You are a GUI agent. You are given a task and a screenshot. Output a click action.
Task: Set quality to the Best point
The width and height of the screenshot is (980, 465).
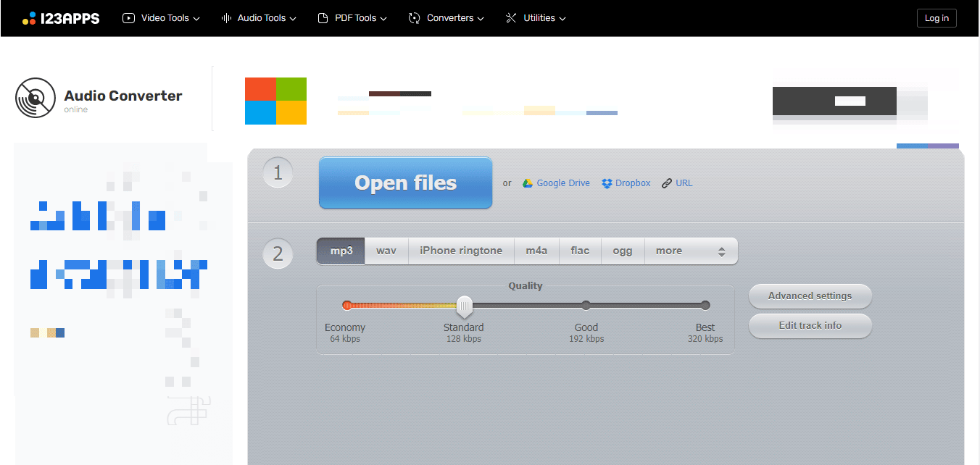[705, 305]
